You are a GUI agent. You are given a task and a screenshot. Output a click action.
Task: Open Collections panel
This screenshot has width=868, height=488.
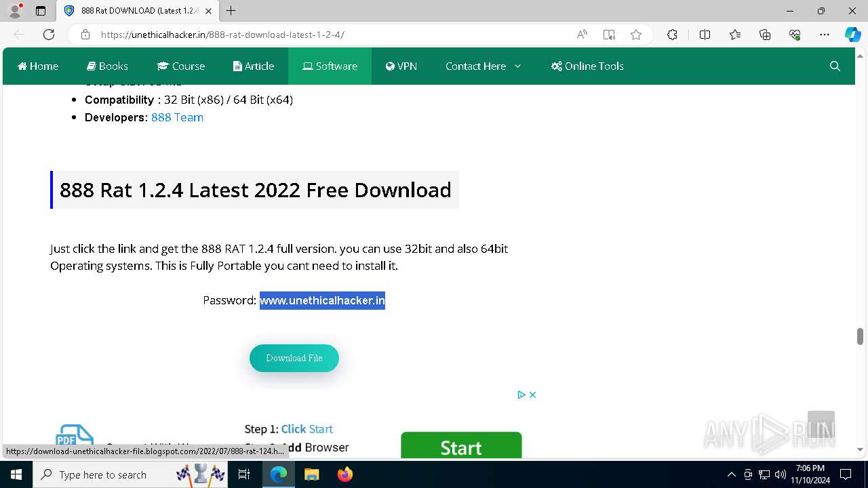click(x=765, y=35)
